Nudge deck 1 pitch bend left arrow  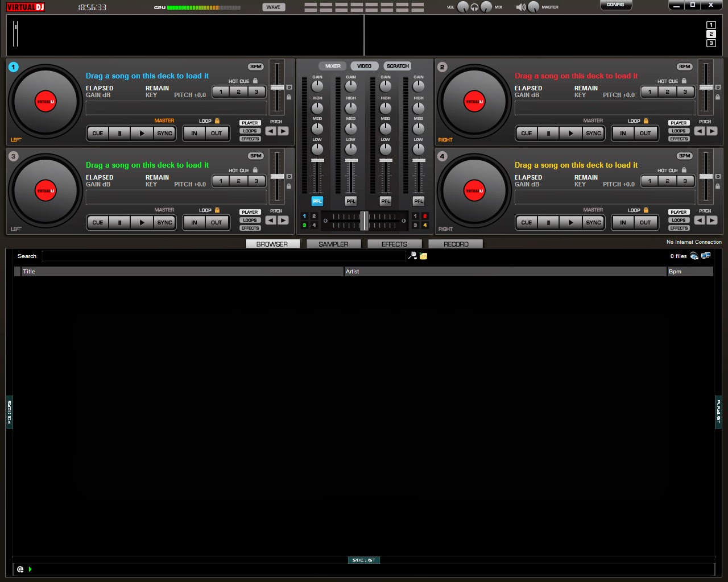click(271, 131)
